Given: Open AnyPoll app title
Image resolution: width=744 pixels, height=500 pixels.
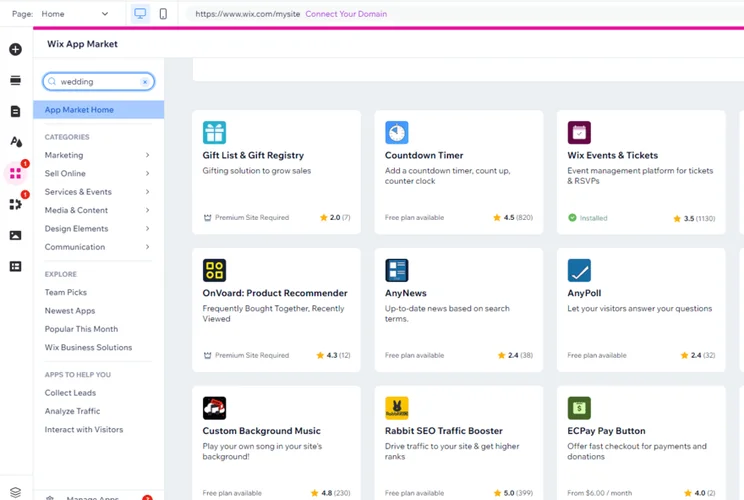Looking at the screenshot, I should pyautogui.click(x=584, y=293).
